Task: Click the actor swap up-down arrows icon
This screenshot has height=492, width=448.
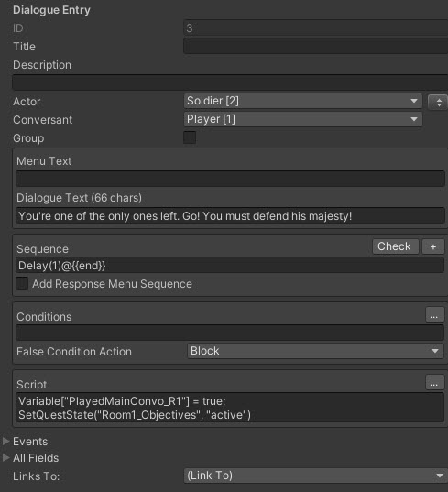Action: pos(438,102)
